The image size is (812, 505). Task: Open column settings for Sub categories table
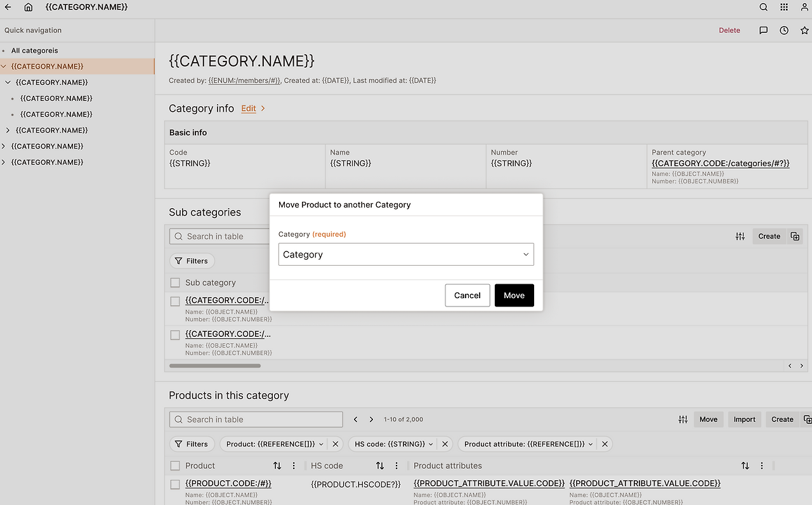pyautogui.click(x=740, y=237)
